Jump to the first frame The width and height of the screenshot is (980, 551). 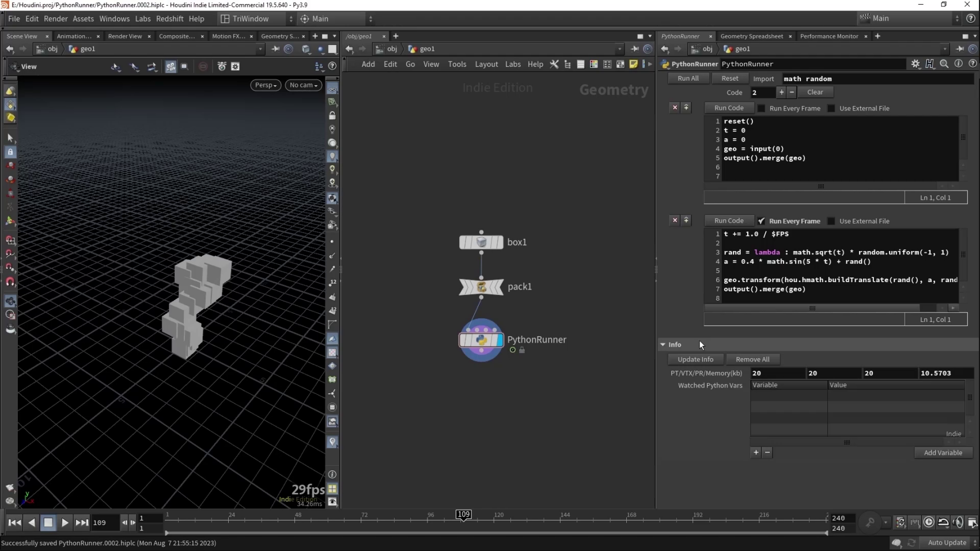14,522
